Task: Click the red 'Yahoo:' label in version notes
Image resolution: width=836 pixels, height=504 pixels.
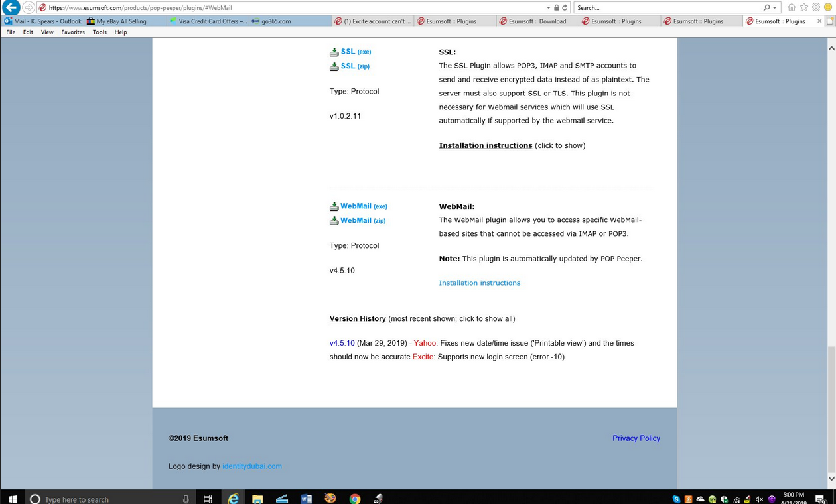Action: click(x=426, y=344)
